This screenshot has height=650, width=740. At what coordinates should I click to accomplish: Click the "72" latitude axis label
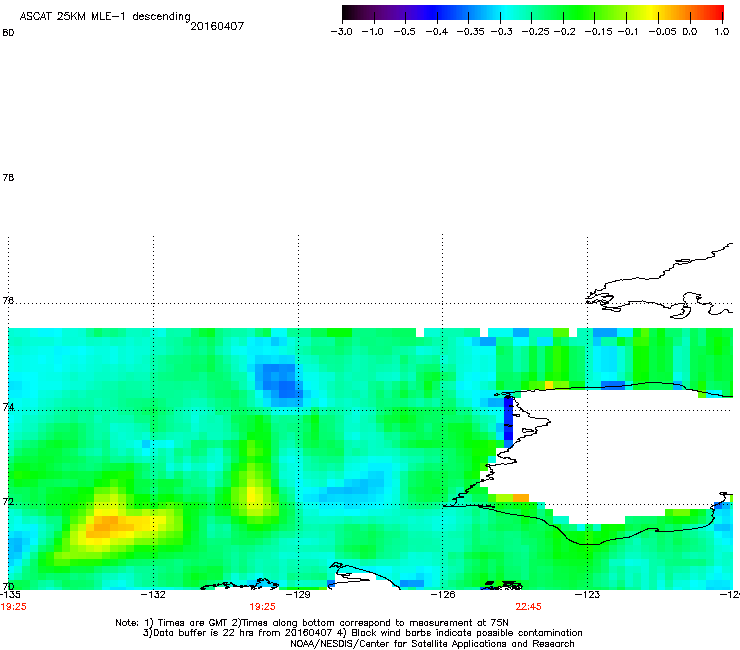(8, 501)
